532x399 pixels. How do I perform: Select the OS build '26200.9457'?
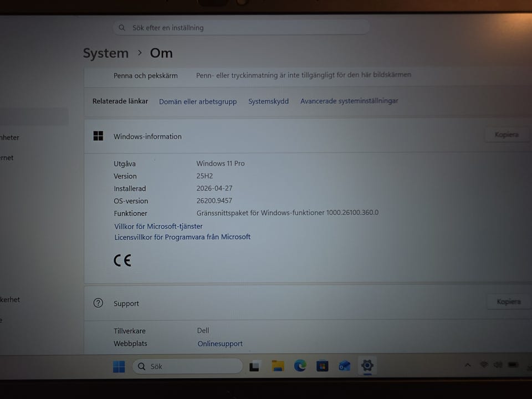click(x=214, y=201)
